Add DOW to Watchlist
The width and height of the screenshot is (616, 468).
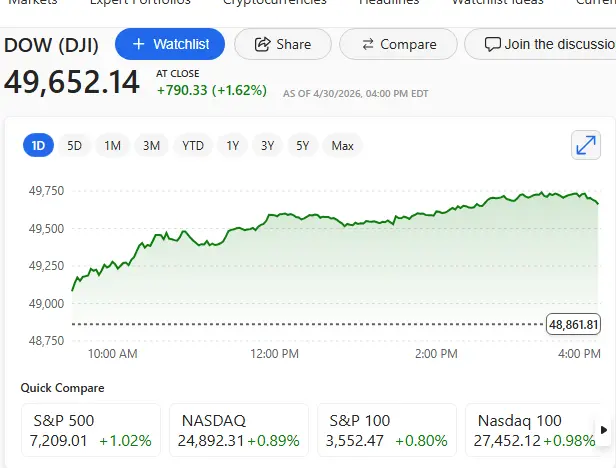point(169,44)
